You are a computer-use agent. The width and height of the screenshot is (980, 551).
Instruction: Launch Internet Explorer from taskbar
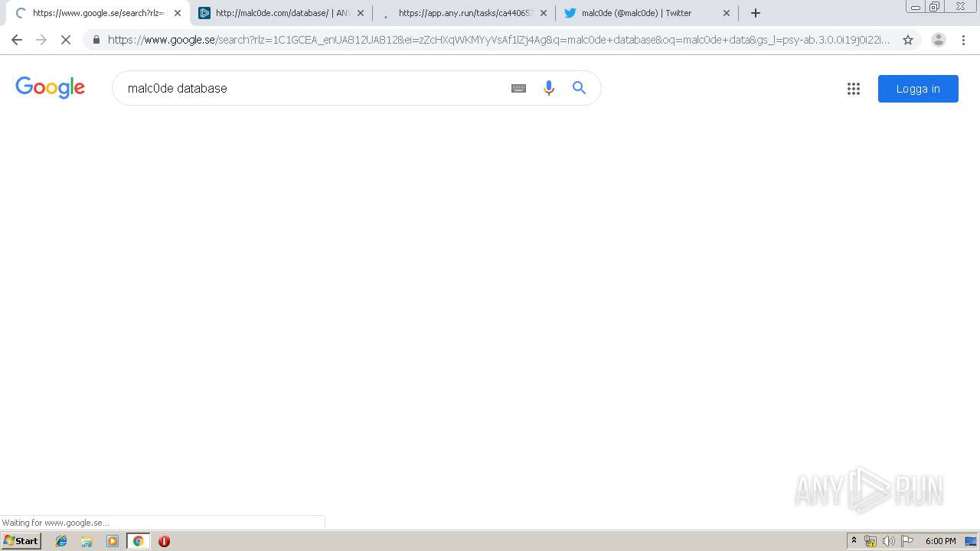(61, 541)
